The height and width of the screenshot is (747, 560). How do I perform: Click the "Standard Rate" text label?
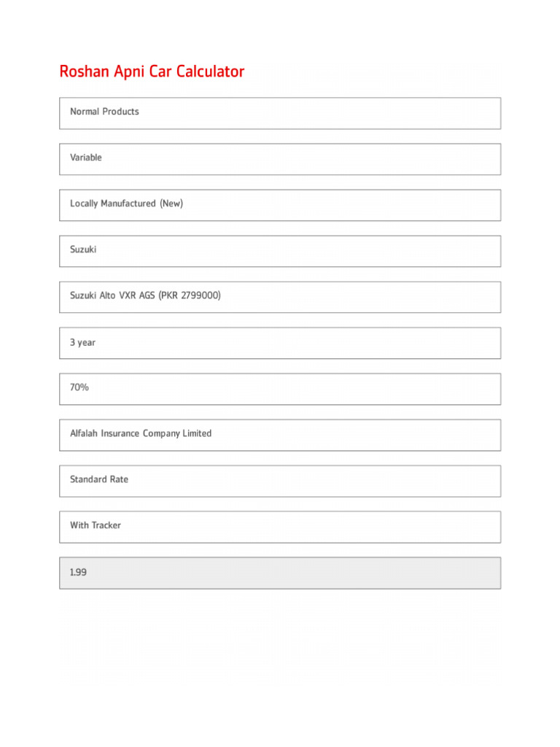tap(99, 479)
